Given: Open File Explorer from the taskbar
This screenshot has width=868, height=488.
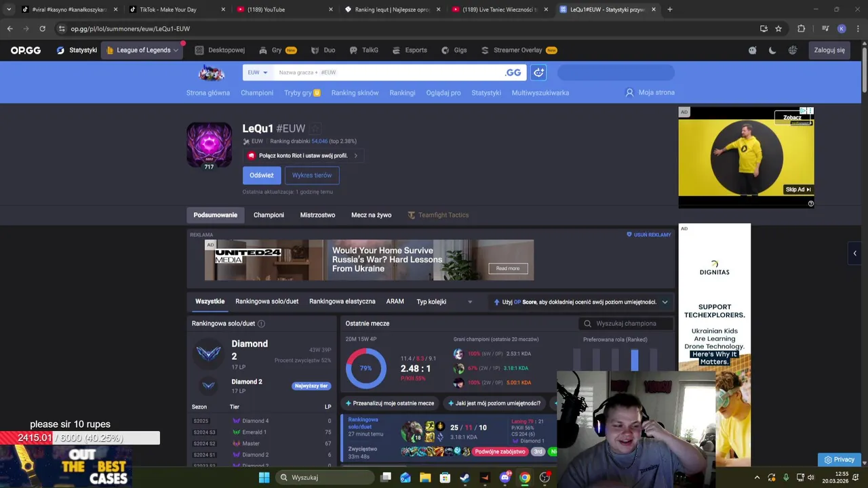Looking at the screenshot, I should 425,477.
